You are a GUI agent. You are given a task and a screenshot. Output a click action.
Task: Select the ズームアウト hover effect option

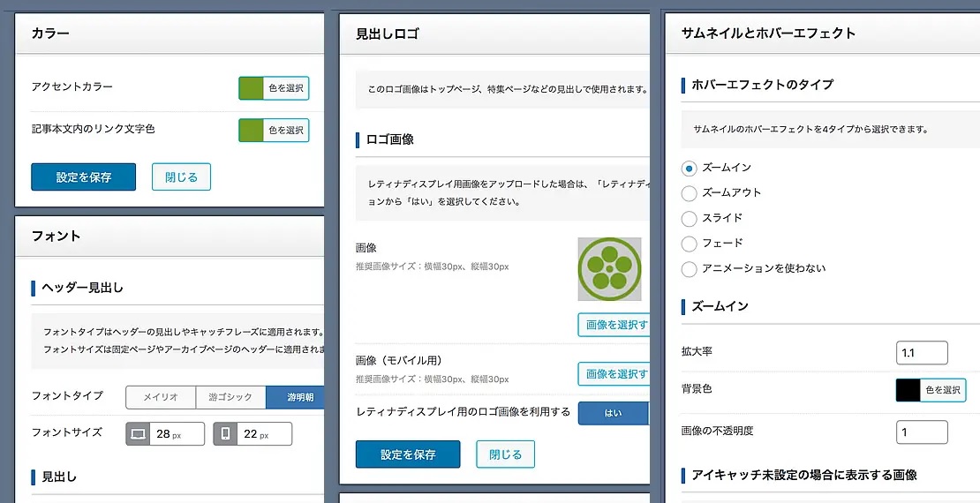pyautogui.click(x=690, y=193)
